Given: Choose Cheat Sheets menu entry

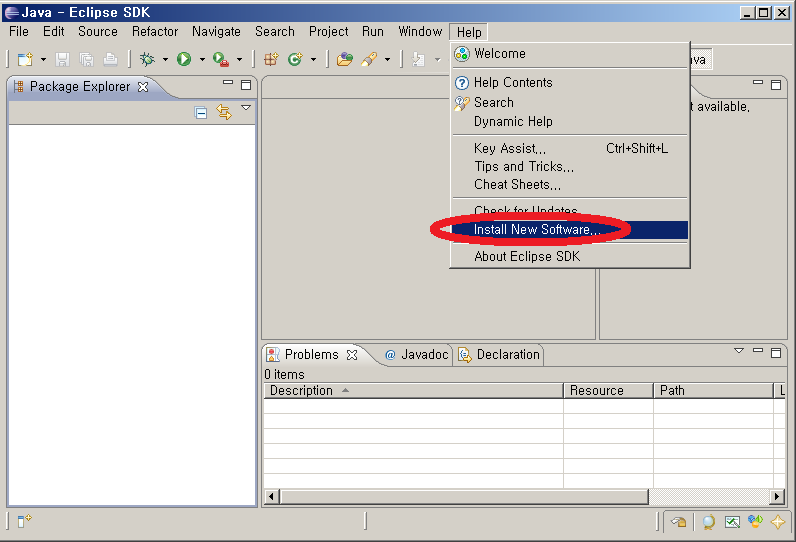Looking at the screenshot, I should pos(570,185).
